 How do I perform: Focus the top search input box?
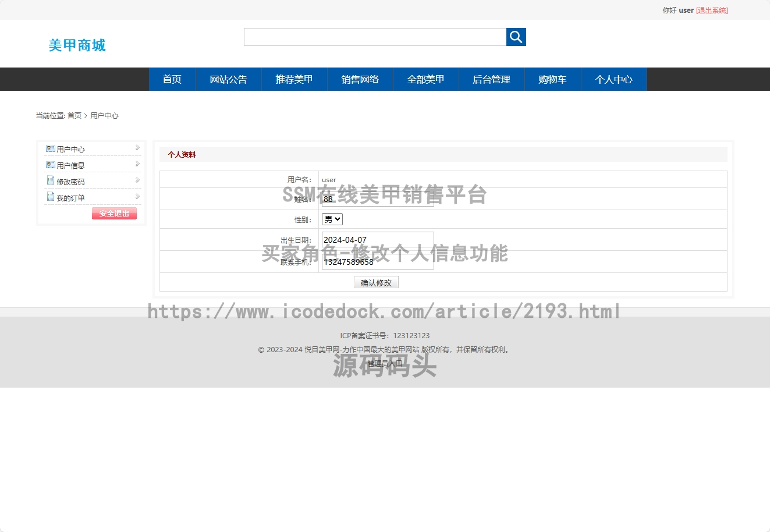pyautogui.click(x=375, y=37)
